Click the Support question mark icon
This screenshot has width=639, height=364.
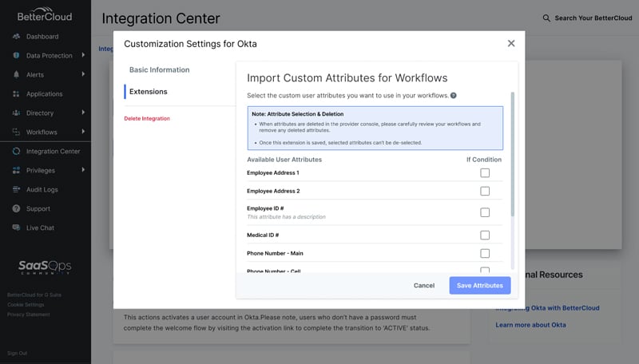[x=16, y=208]
